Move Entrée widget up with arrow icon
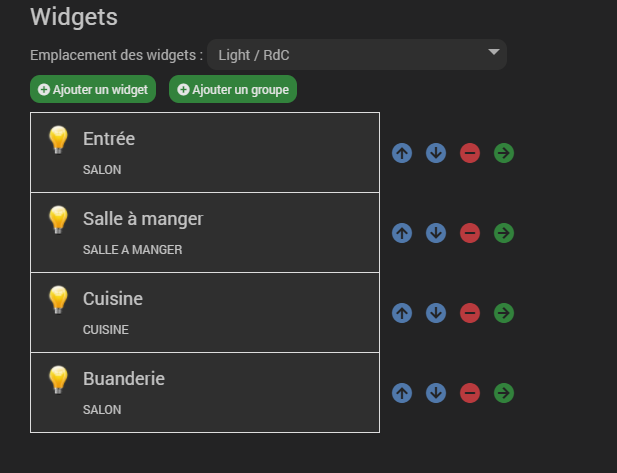The height and width of the screenshot is (473, 617). tap(402, 153)
